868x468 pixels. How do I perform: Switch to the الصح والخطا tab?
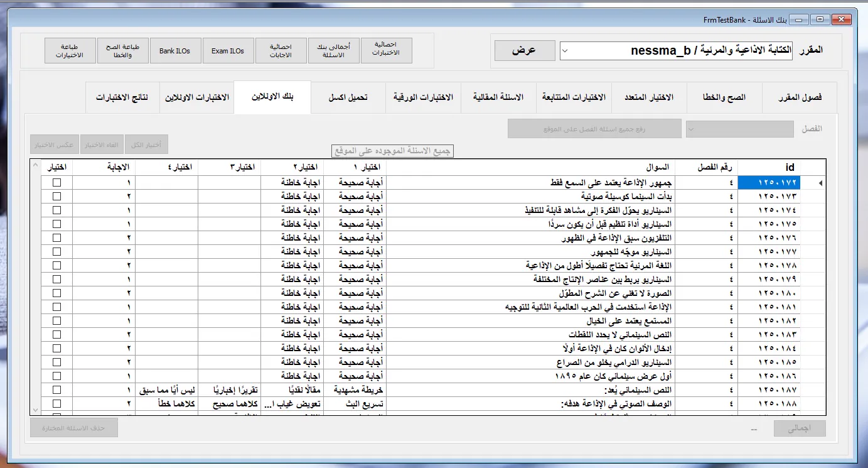(724, 97)
